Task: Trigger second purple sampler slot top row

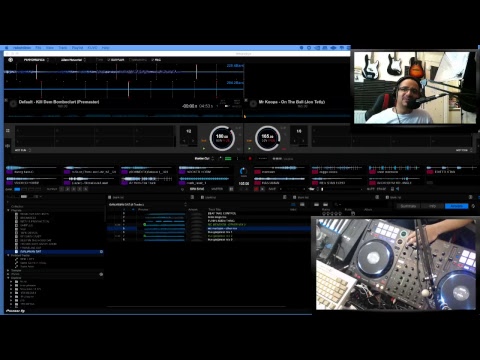Action: (67, 172)
